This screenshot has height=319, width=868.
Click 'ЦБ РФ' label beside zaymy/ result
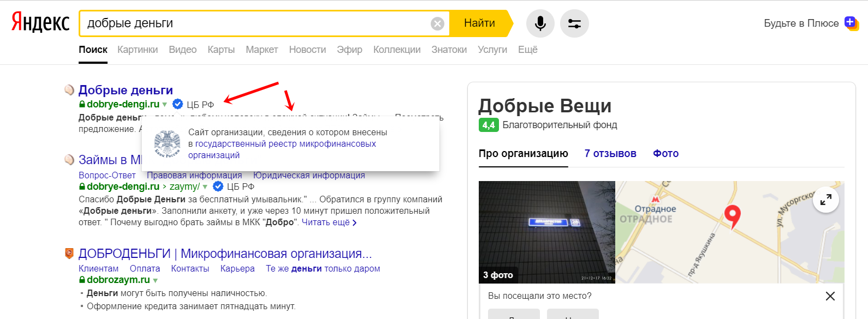[240, 186]
